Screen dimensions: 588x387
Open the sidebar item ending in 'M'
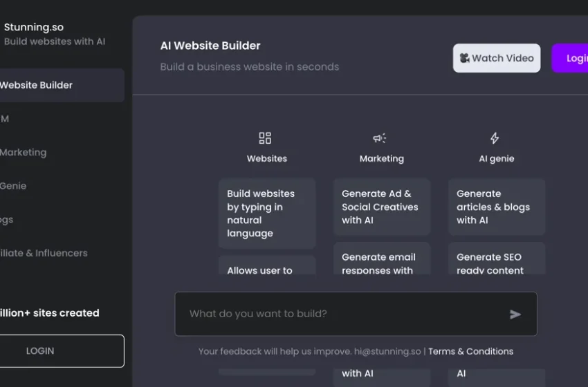point(5,119)
